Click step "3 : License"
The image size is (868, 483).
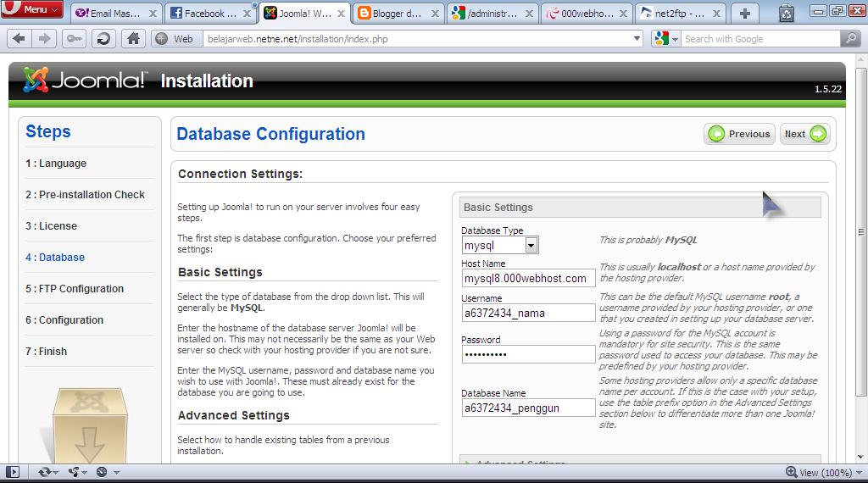[x=51, y=225]
